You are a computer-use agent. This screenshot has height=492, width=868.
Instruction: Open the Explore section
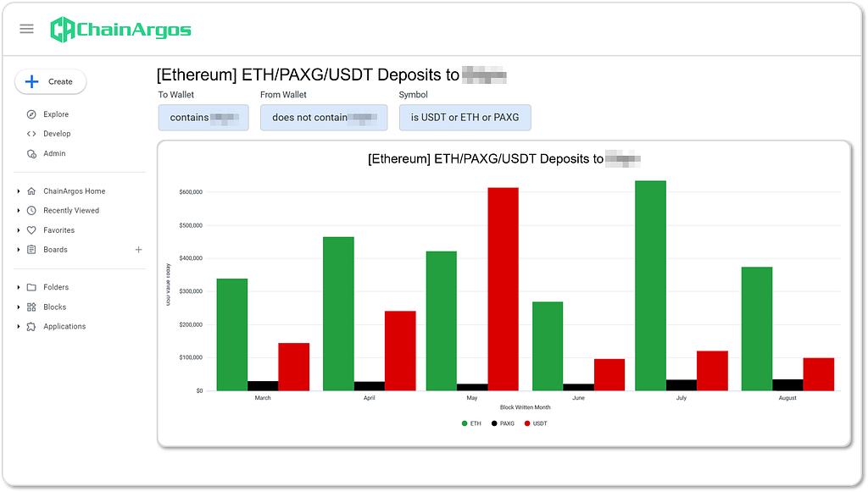pos(56,114)
